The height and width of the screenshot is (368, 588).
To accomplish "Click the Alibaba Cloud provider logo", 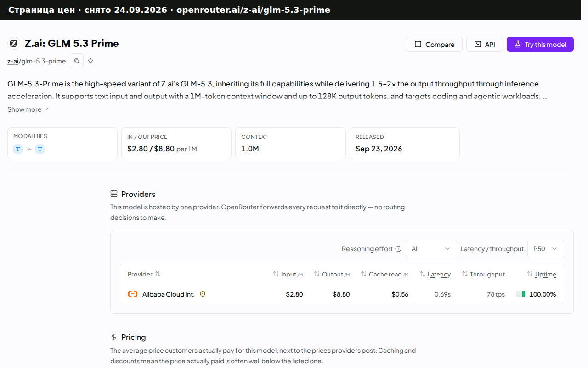I will [x=133, y=294].
